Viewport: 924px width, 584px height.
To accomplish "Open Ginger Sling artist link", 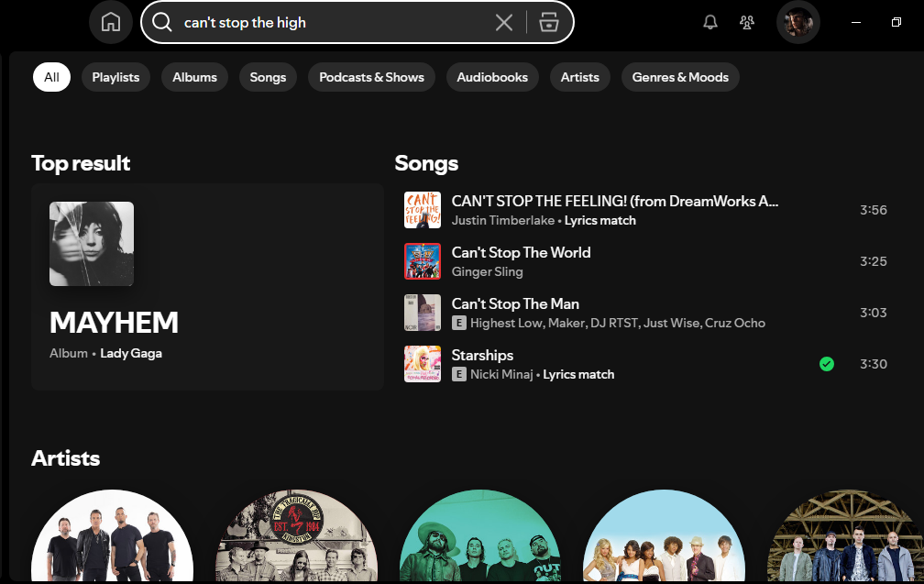I will (x=488, y=271).
